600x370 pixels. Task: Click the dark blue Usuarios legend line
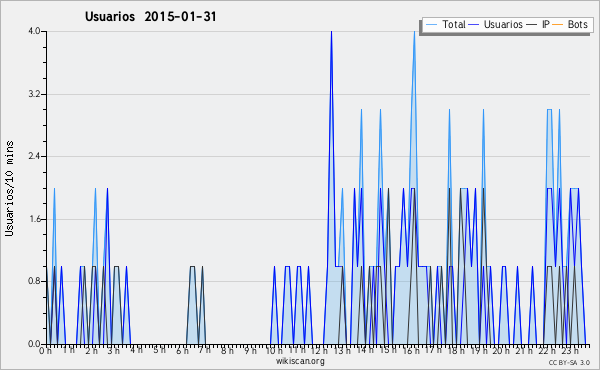[474, 25]
